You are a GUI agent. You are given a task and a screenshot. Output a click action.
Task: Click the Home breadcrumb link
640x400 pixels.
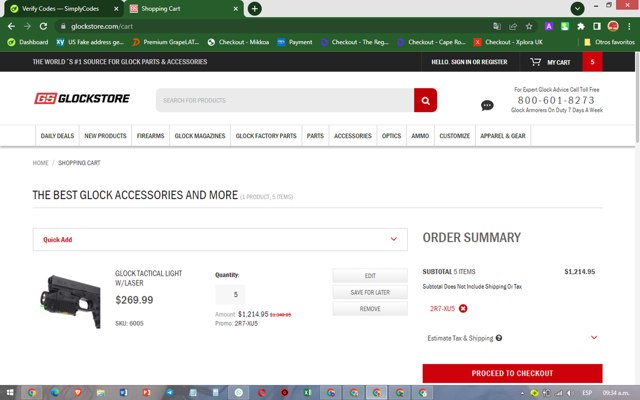point(40,163)
